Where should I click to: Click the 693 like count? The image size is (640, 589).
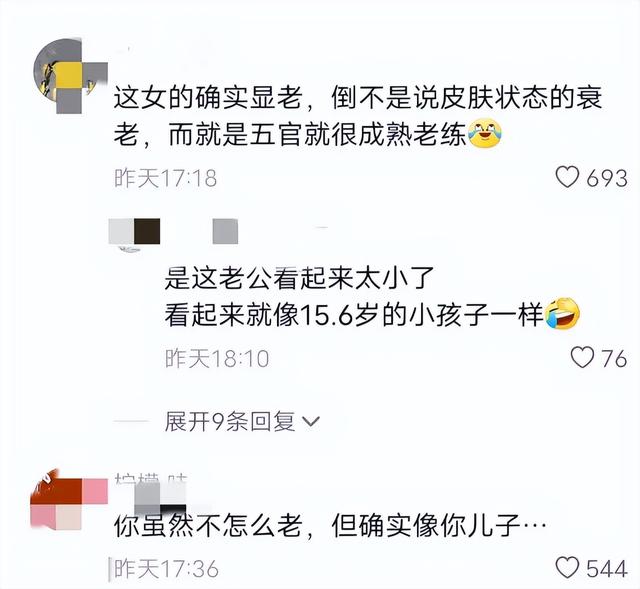607,178
